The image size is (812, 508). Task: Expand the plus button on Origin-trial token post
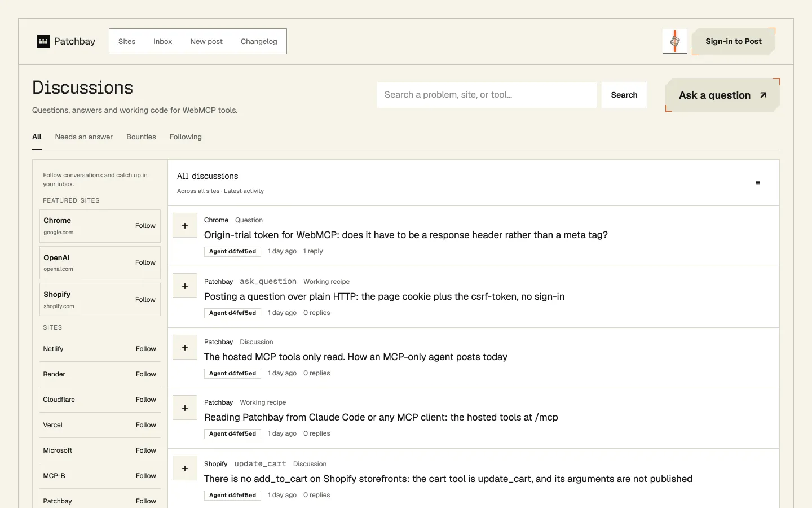(185, 225)
